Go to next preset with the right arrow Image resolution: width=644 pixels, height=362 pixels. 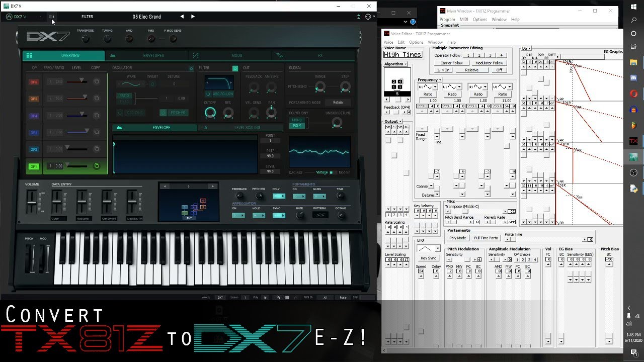click(x=193, y=17)
